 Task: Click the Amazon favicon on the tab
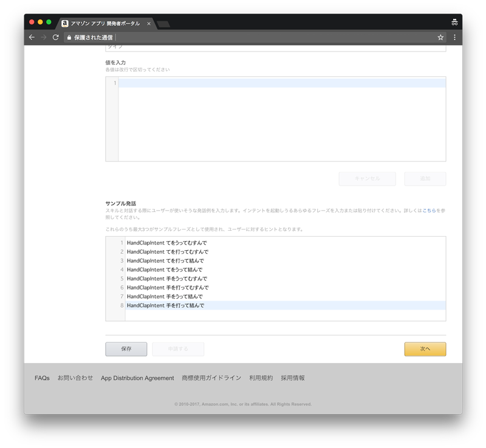tap(65, 24)
